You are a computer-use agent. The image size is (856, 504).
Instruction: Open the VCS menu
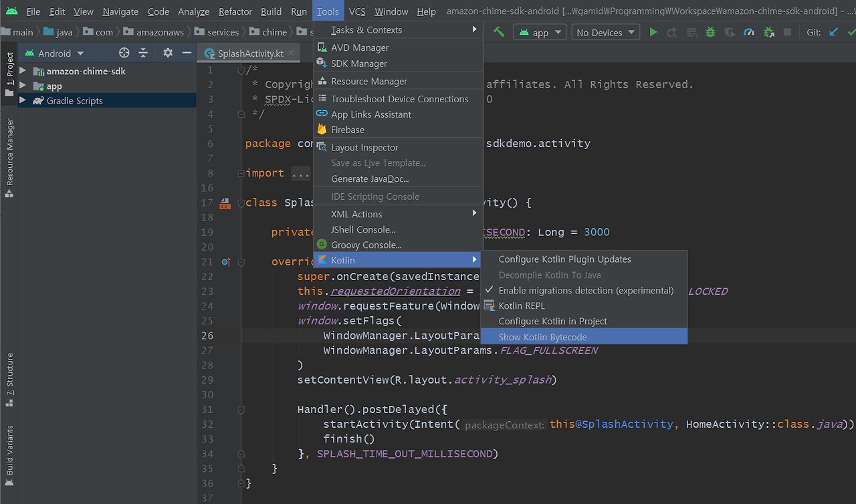[x=357, y=11]
